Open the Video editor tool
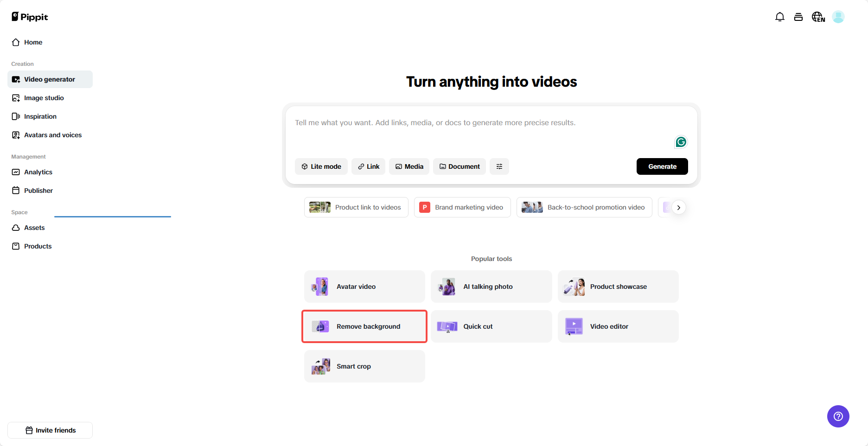The width and height of the screenshot is (868, 446). point(618,326)
